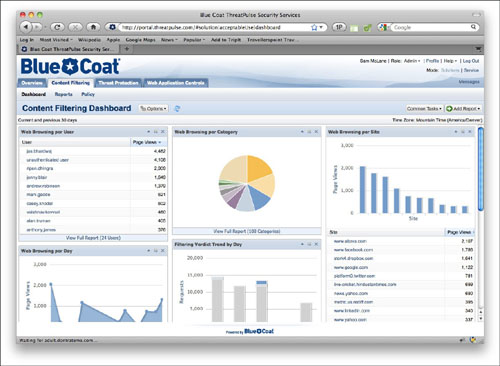Close the Web Browsing per Category panel

click(x=316, y=132)
